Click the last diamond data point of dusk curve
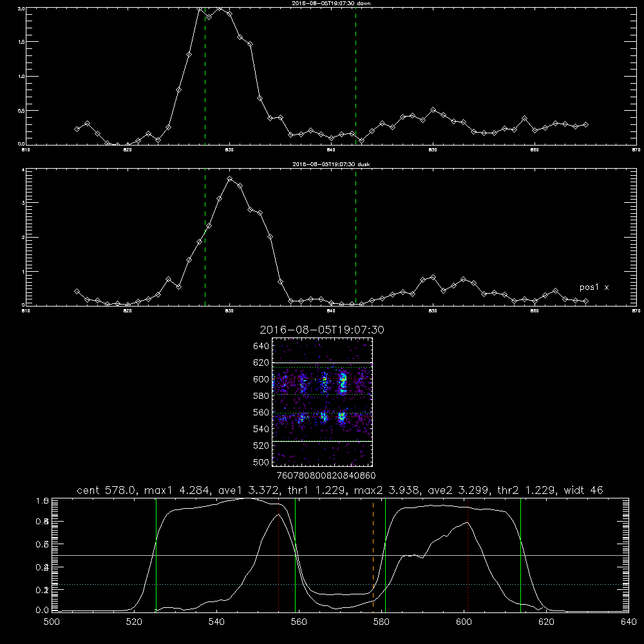The width and height of the screenshot is (644, 644). pyautogui.click(x=586, y=301)
